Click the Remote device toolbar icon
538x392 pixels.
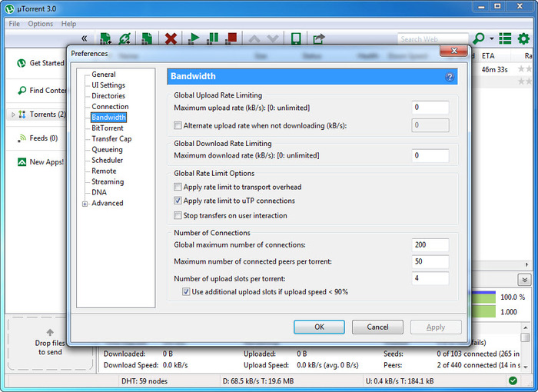click(296, 38)
